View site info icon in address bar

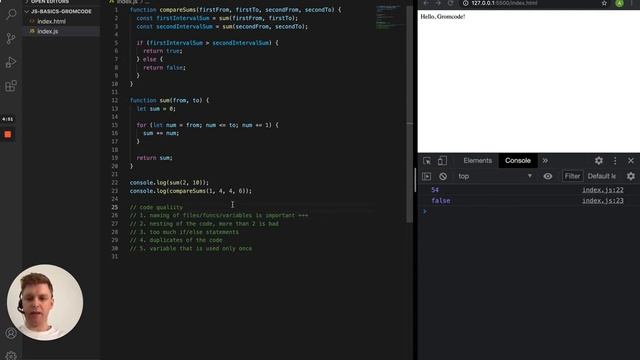(465, 3)
